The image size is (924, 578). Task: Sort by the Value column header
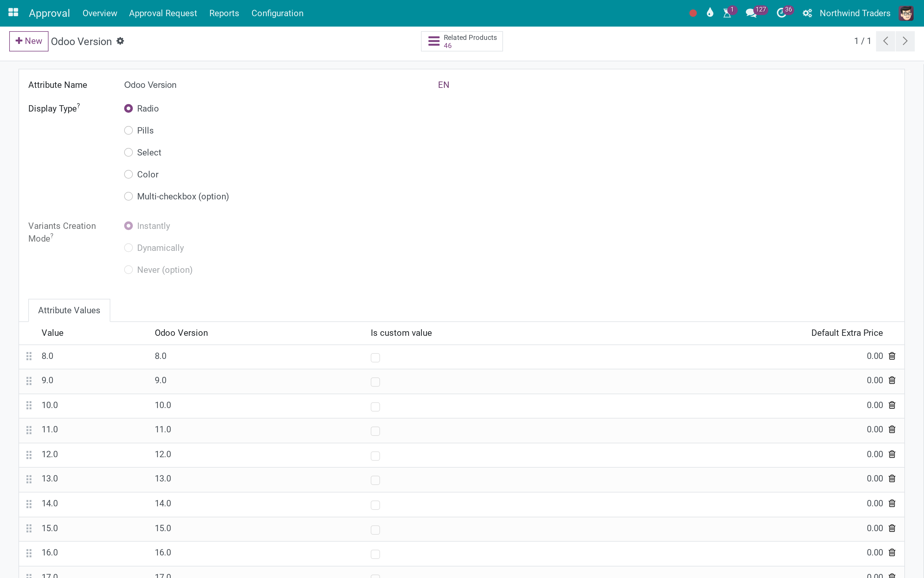coord(52,333)
